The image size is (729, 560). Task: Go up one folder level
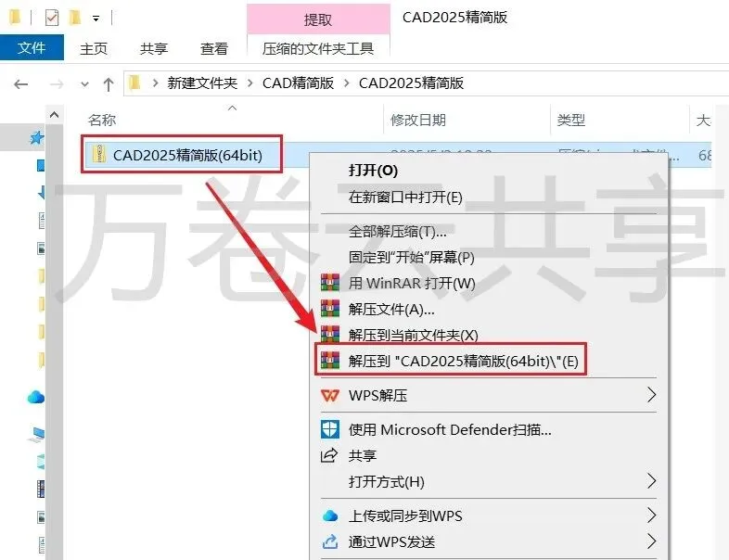(109, 84)
